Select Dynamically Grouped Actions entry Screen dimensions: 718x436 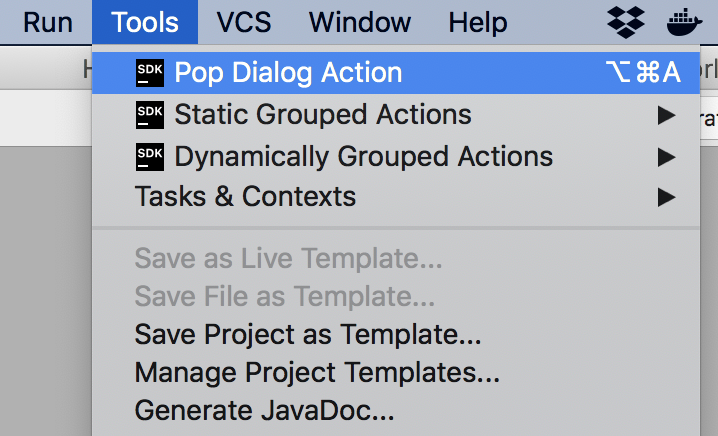[363, 157]
